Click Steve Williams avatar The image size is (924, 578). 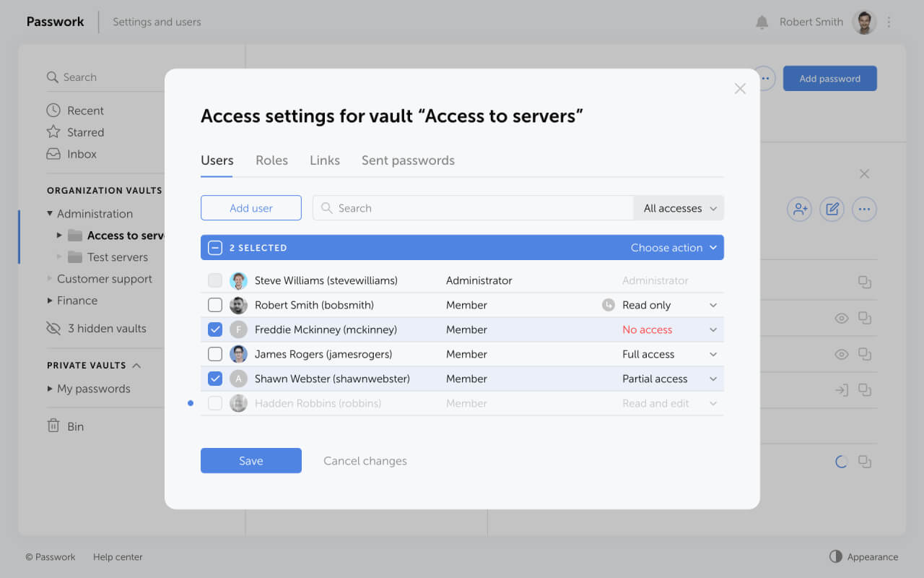[x=238, y=280]
